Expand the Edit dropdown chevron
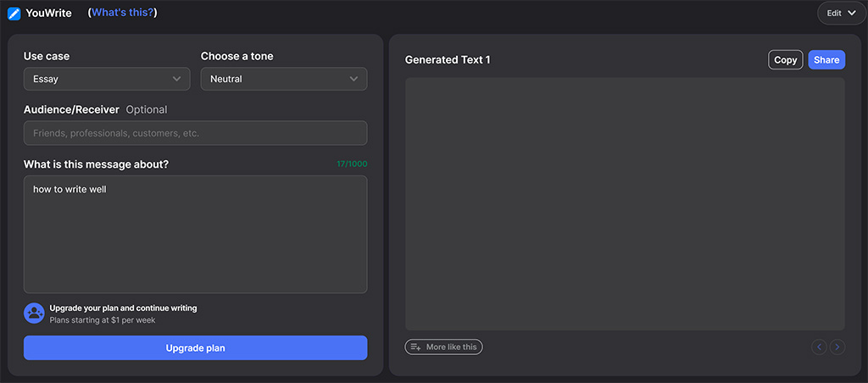868x383 pixels. click(852, 14)
